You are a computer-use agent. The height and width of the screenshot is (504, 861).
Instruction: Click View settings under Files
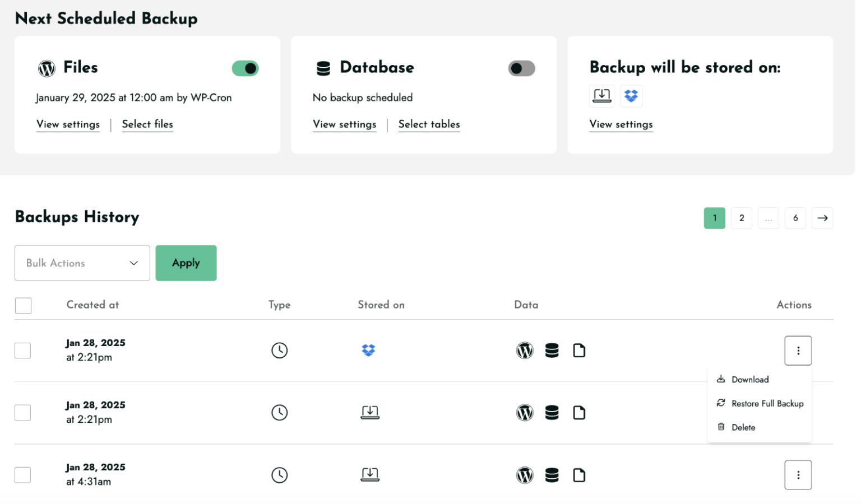pyautogui.click(x=68, y=124)
